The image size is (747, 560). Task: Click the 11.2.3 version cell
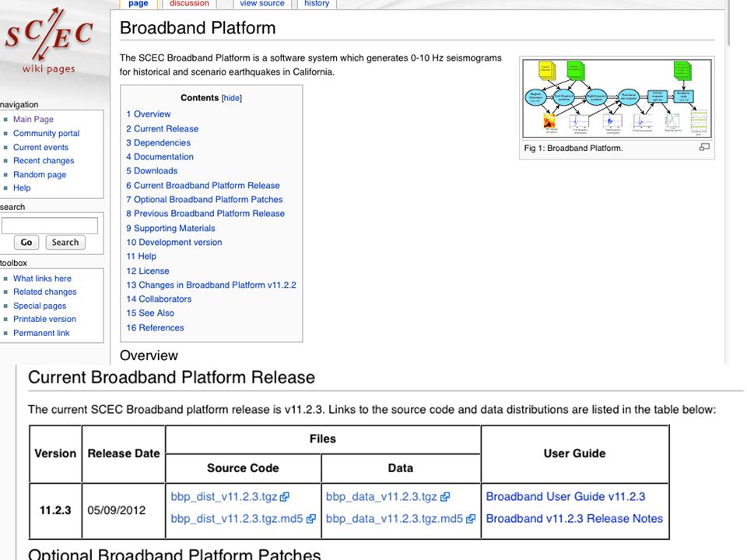55,510
